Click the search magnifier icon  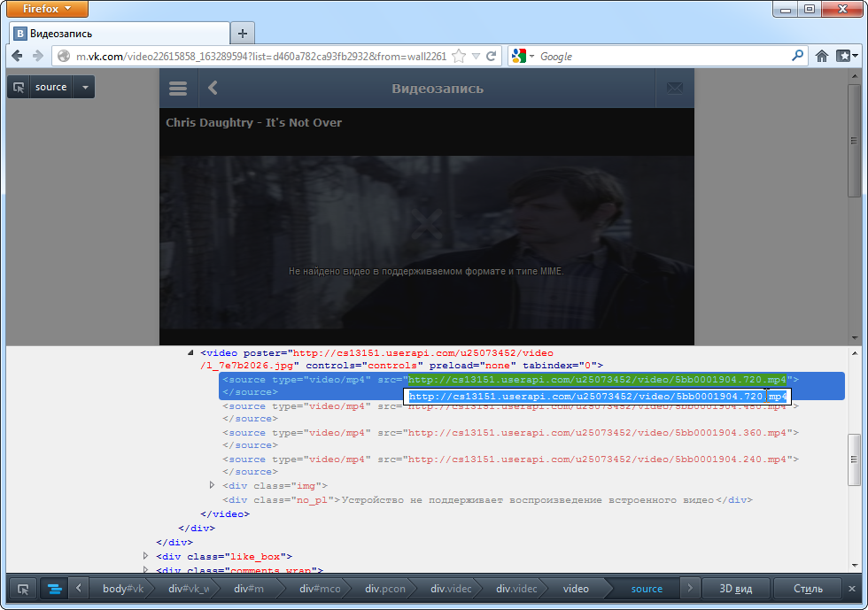tap(797, 56)
